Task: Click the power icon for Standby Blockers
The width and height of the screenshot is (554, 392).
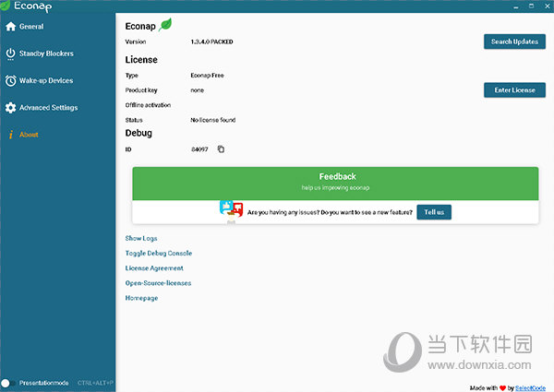Action: coord(10,54)
